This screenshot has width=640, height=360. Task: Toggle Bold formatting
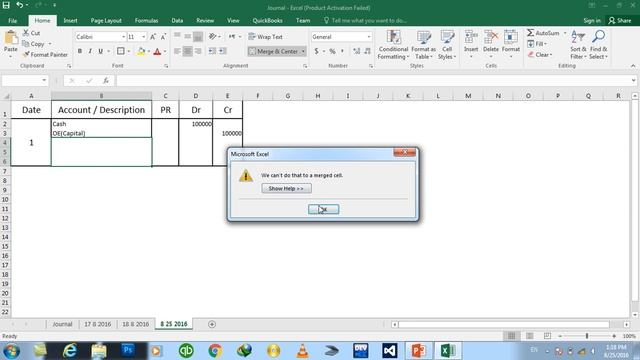pos(80,51)
